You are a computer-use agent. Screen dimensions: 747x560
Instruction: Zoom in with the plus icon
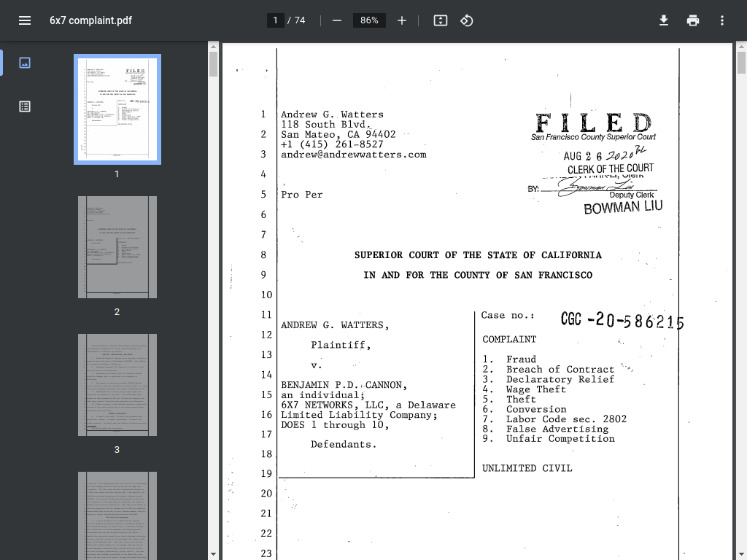(x=402, y=20)
